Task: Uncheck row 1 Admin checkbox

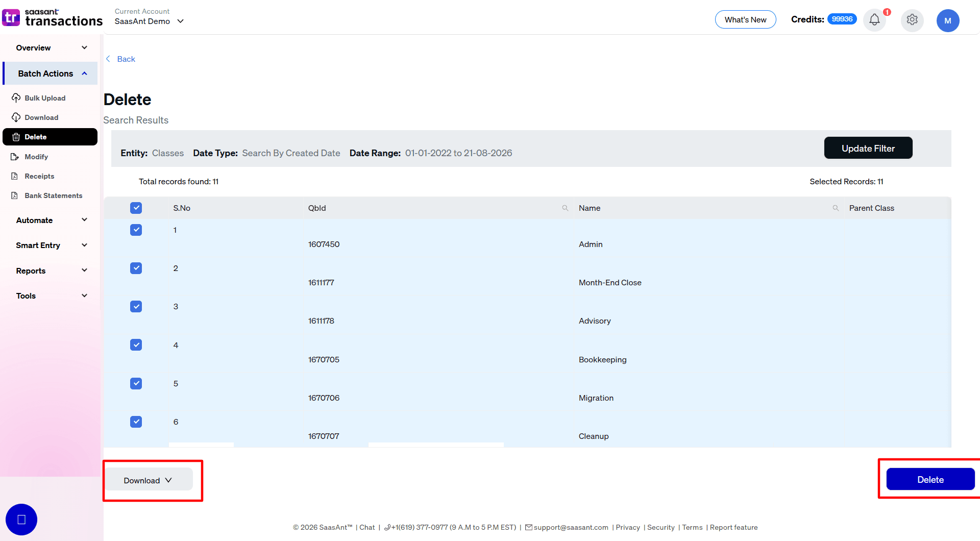Action: [x=136, y=230]
